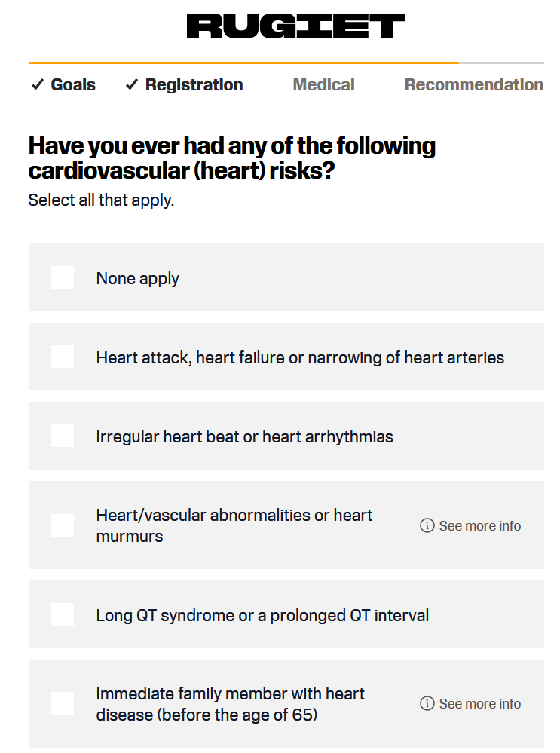Click the orange progress bar

click(243, 63)
